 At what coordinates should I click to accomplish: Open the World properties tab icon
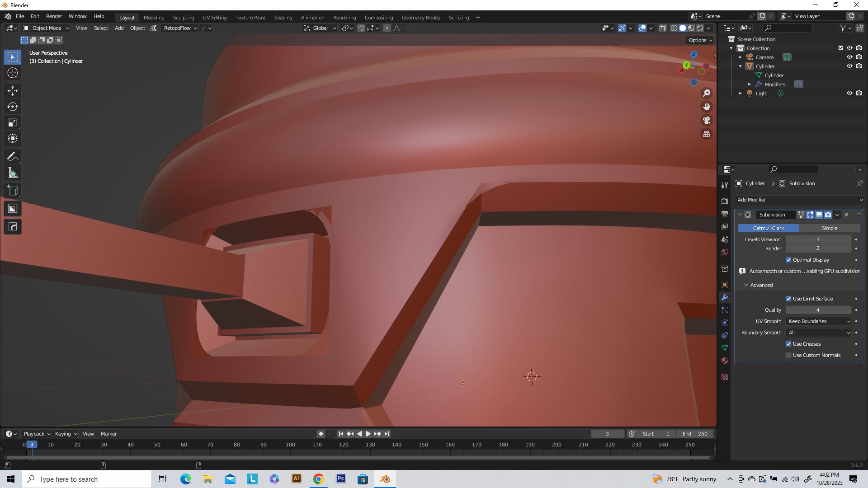tap(725, 252)
